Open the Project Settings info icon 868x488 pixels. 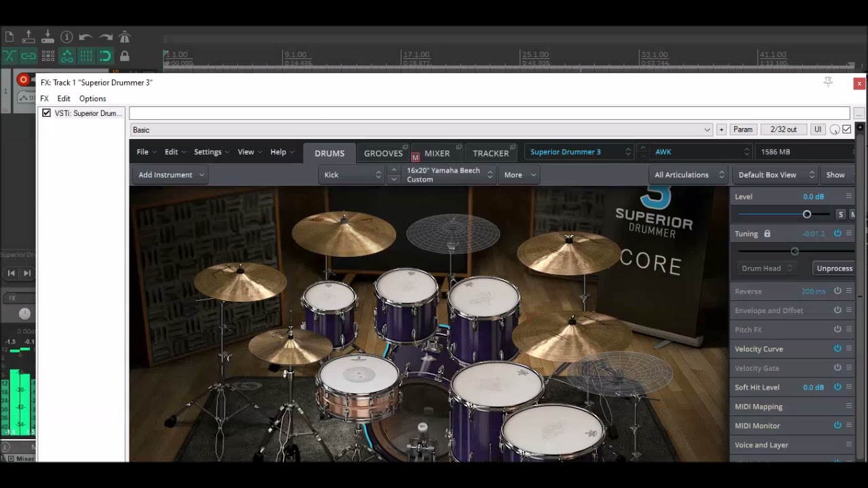click(x=66, y=37)
